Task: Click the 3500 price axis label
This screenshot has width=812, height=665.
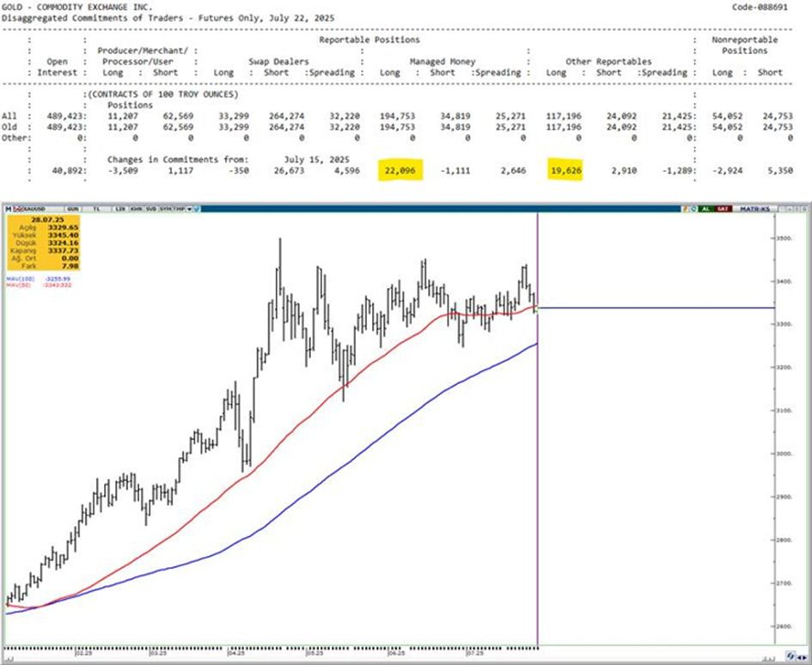Action: point(785,238)
